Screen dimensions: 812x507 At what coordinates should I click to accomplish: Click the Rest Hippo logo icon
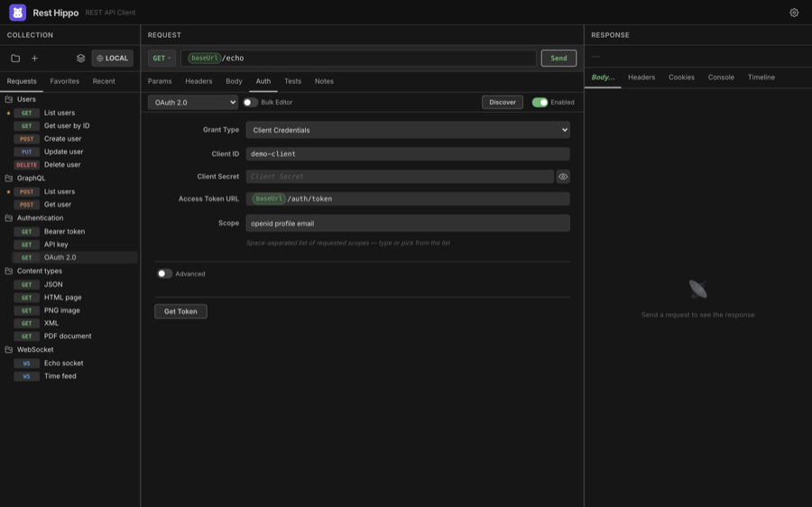(x=18, y=13)
